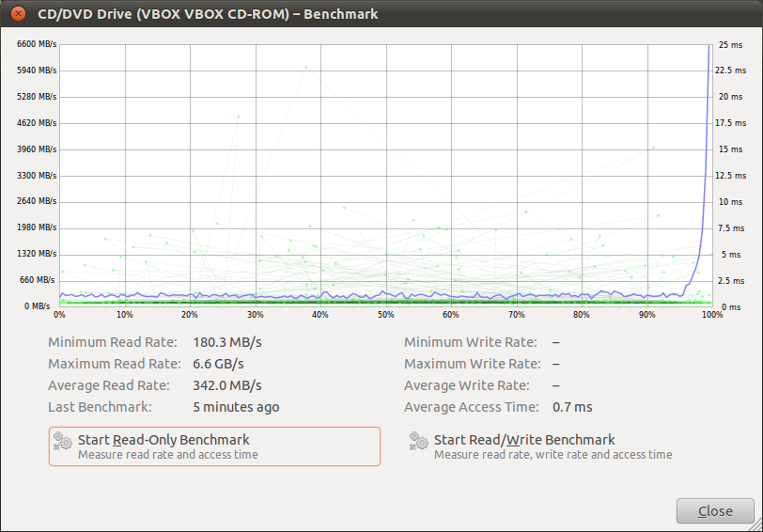Viewport: 763px width, 532px height.
Task: Click the 5940 MB/s axis label
Action: click(x=37, y=70)
